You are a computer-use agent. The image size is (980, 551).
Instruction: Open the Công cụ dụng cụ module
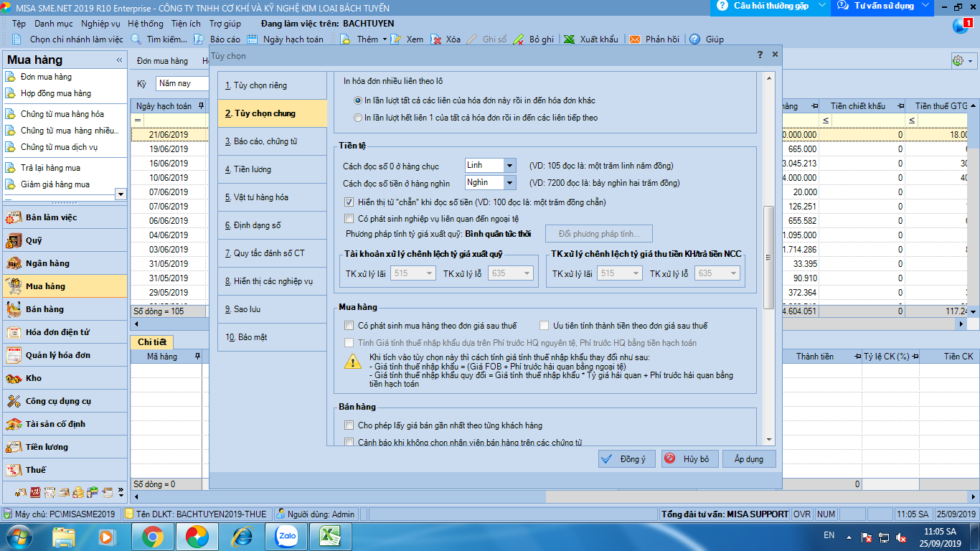coord(65,401)
